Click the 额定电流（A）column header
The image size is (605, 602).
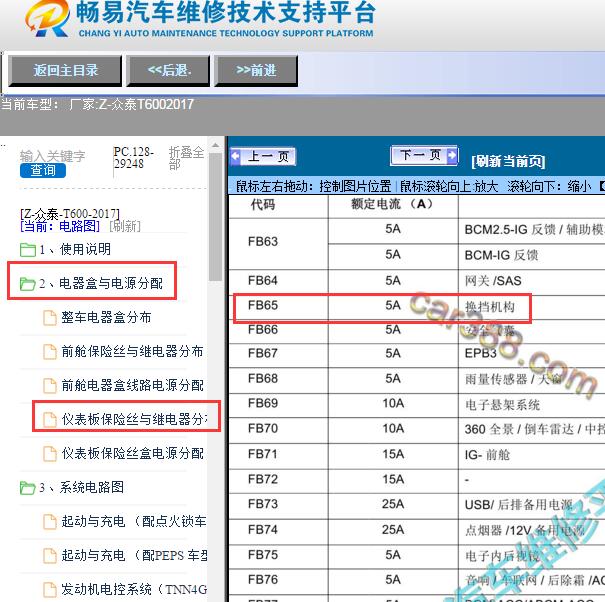click(x=392, y=204)
